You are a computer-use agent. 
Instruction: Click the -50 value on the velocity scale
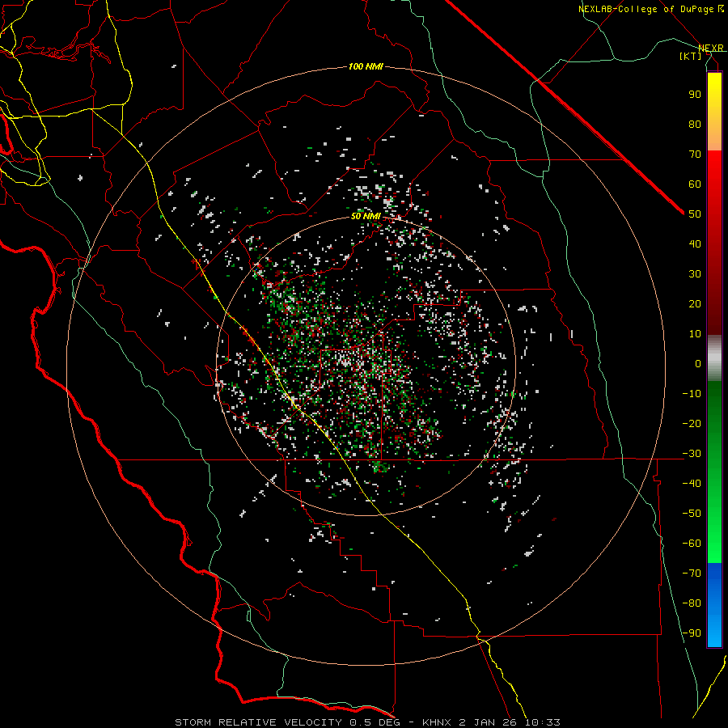coord(692,514)
